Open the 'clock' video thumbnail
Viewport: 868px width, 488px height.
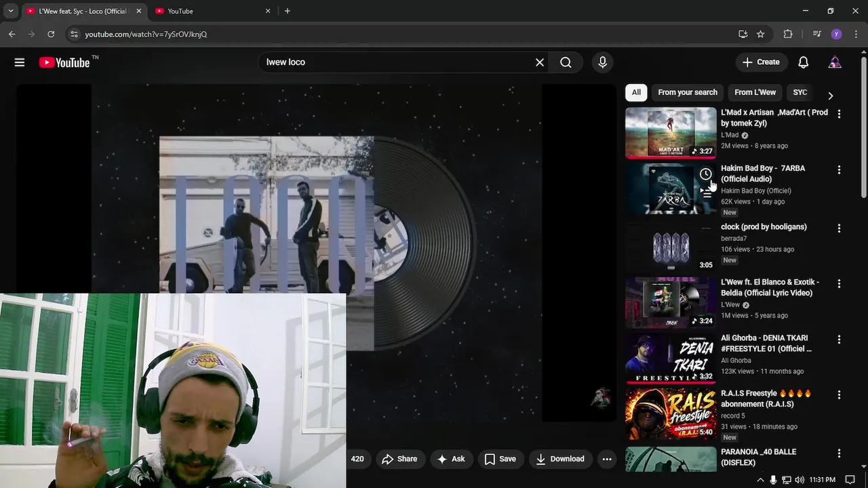tap(671, 247)
